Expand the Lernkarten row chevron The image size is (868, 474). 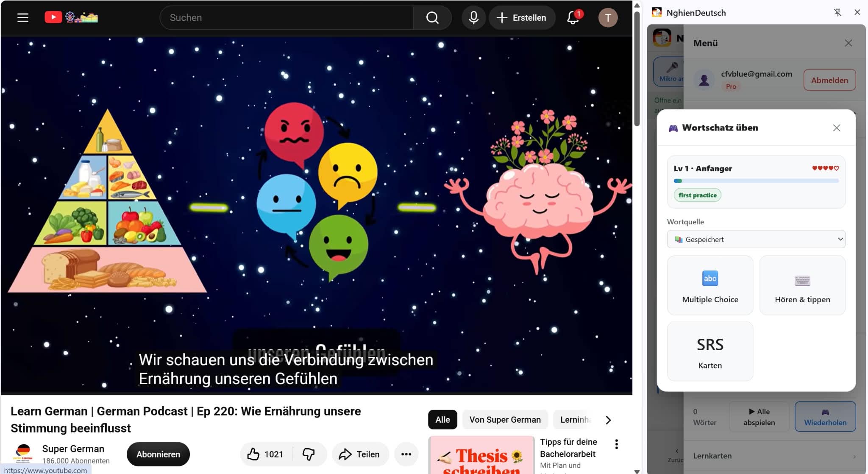click(854, 456)
